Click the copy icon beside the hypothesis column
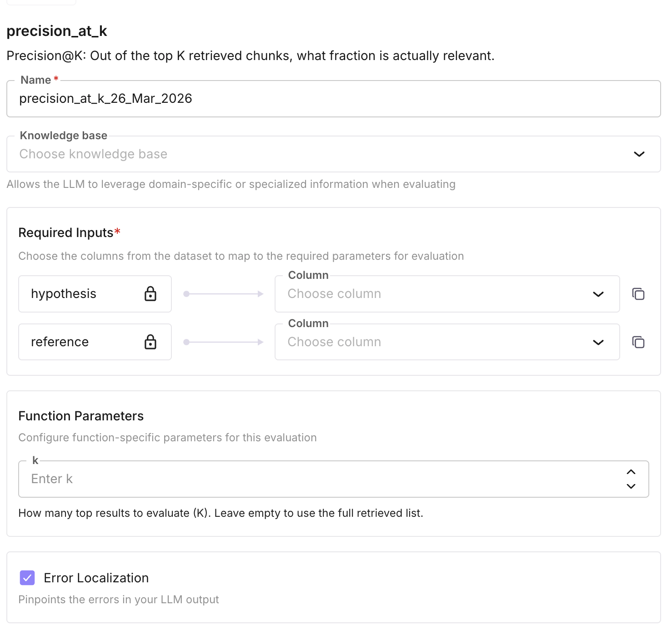 click(x=638, y=294)
